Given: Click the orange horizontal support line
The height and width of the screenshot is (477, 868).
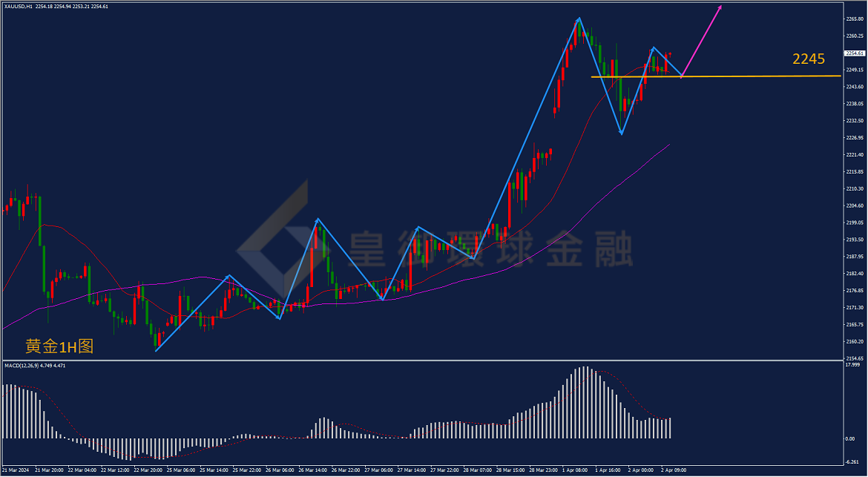Looking at the screenshot, I should pos(717,76).
